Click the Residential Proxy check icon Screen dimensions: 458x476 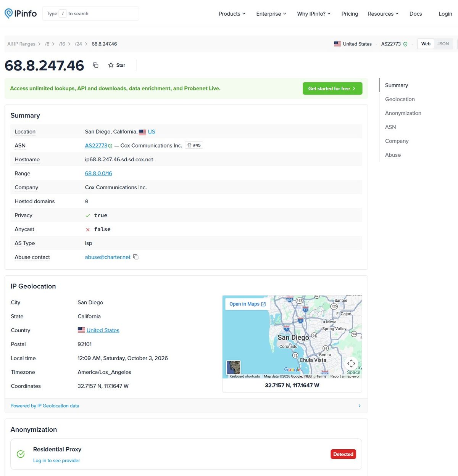point(21,454)
